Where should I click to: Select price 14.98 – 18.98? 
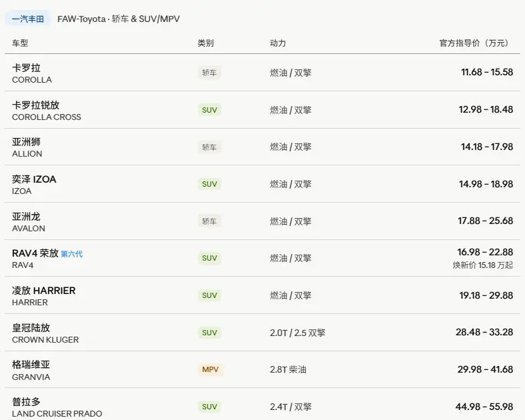[x=486, y=184]
